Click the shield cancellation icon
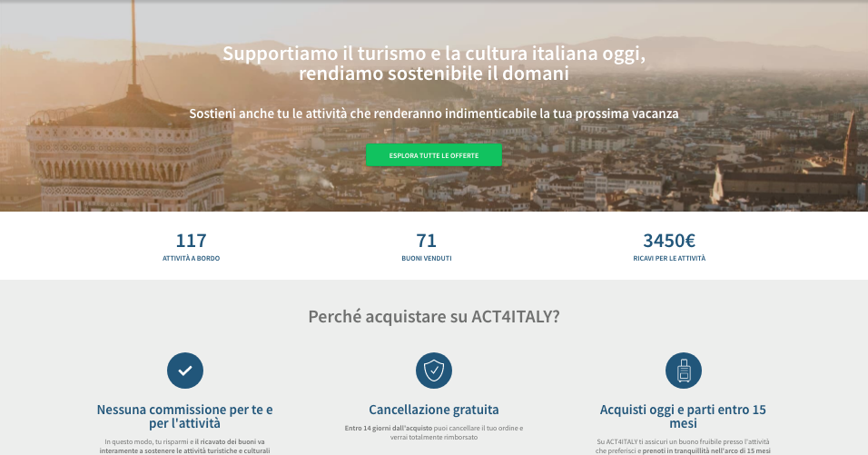 point(434,371)
